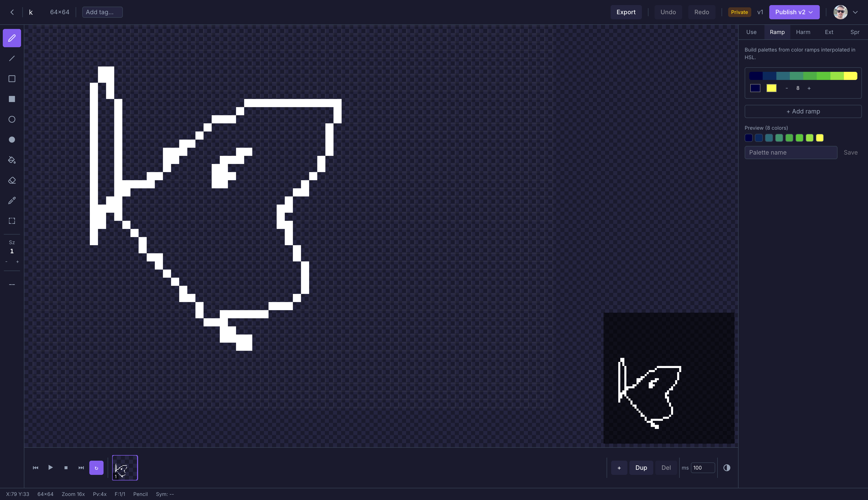Select the filled rectangle tool
The image size is (868, 500).
click(12, 99)
